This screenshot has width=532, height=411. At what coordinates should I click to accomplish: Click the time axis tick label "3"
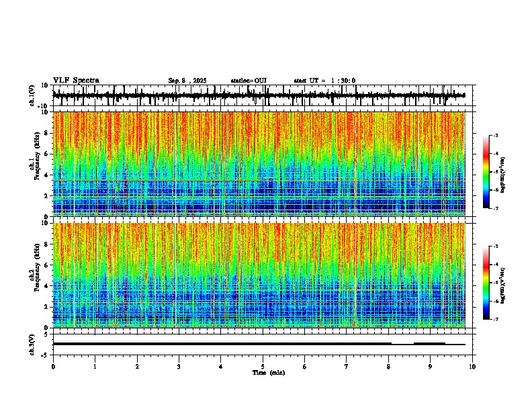(179, 367)
